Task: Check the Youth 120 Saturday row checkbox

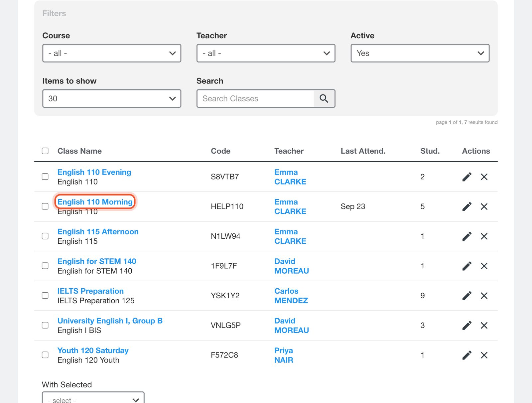Action: (45, 355)
